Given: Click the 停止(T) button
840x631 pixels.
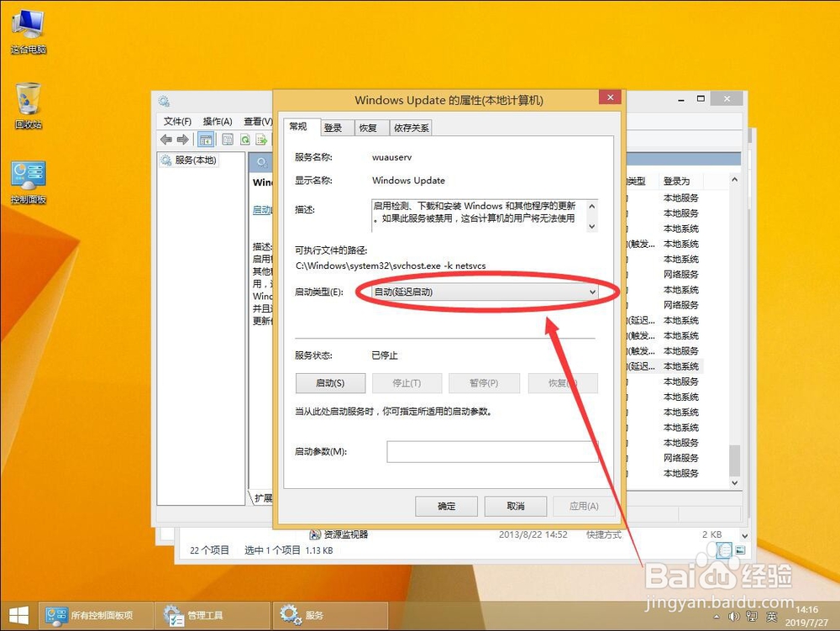Looking at the screenshot, I should 407,383.
